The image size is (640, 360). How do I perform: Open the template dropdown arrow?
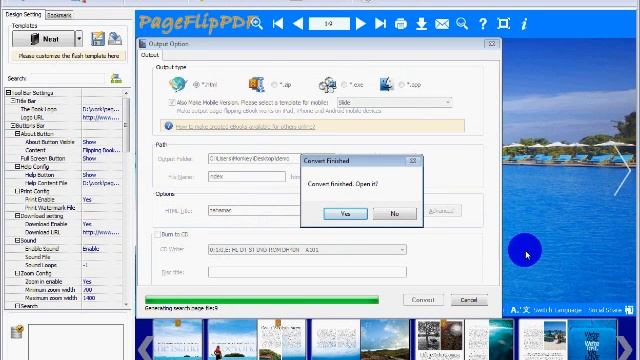(x=79, y=39)
